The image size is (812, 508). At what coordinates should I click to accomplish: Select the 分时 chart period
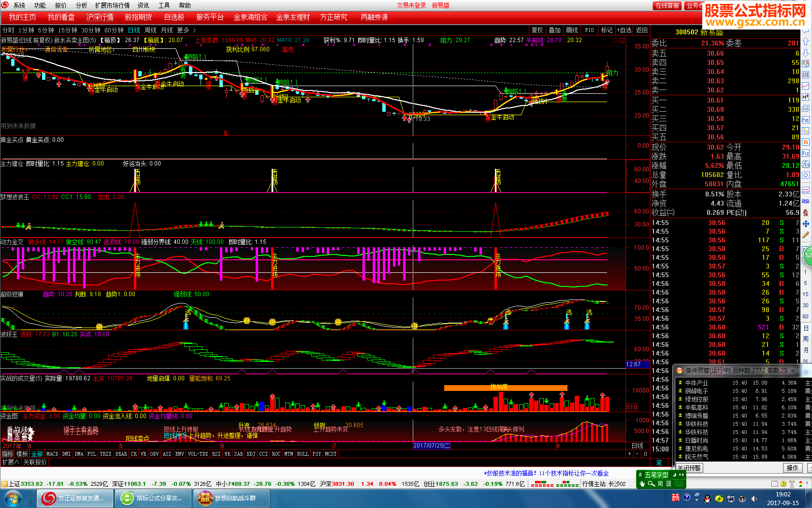coord(8,30)
